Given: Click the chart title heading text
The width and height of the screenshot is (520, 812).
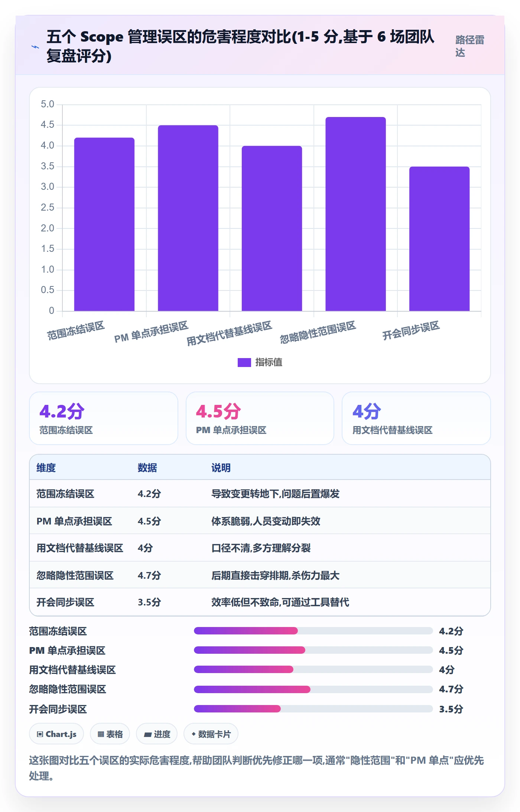Looking at the screenshot, I should coord(241,46).
